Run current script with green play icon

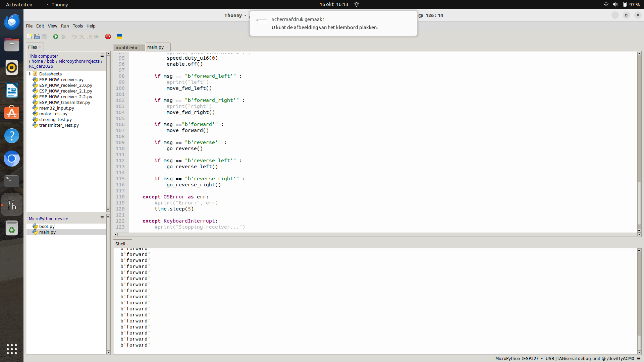point(56,37)
